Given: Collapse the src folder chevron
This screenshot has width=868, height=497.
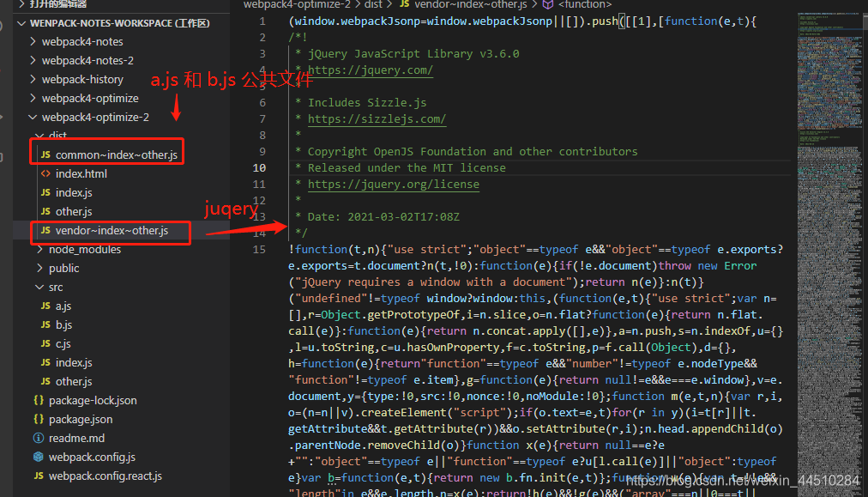Looking at the screenshot, I should (x=39, y=287).
